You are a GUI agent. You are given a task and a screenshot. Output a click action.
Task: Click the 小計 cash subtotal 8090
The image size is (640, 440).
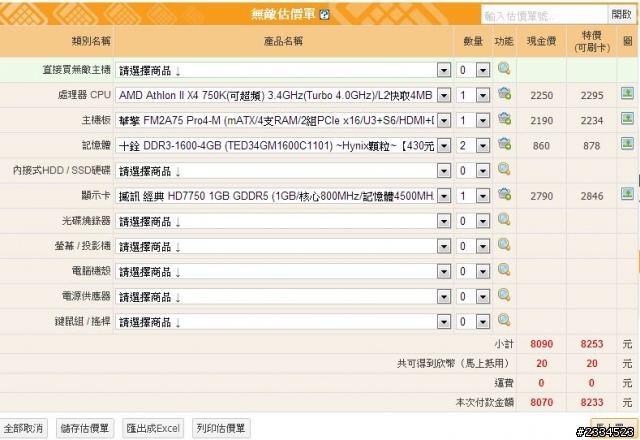tap(542, 344)
